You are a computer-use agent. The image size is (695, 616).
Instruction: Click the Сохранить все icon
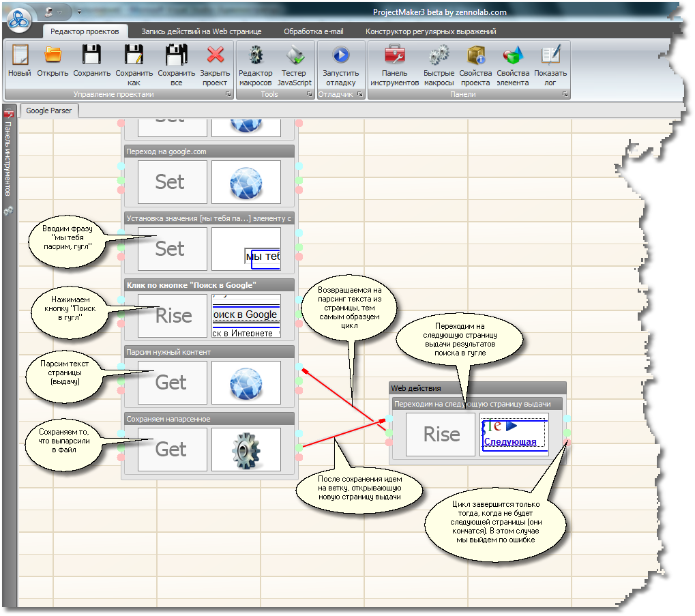pos(176,55)
